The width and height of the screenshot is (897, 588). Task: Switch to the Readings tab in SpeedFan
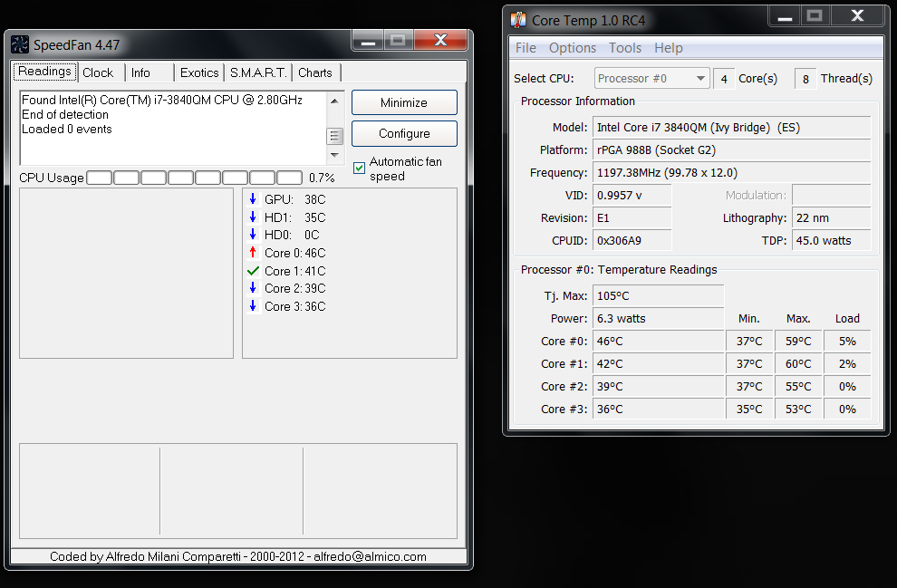tap(44, 72)
